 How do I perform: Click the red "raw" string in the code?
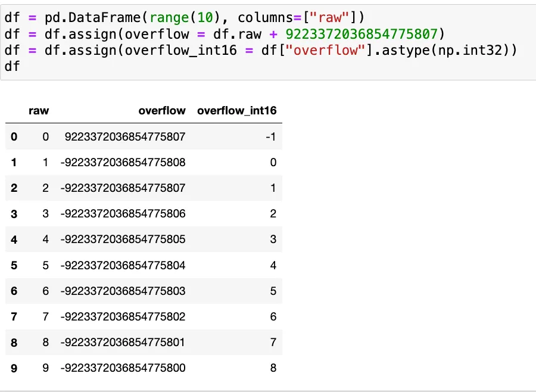330,17
